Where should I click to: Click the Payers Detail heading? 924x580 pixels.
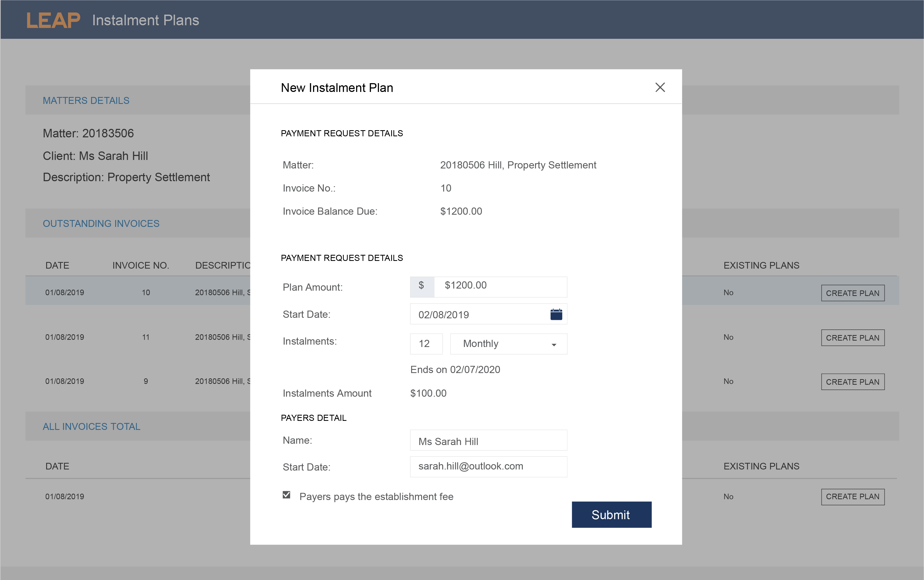313,418
